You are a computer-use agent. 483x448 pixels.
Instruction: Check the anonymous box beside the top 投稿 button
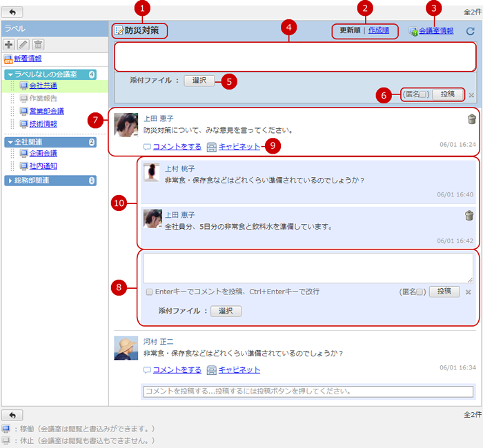point(422,94)
